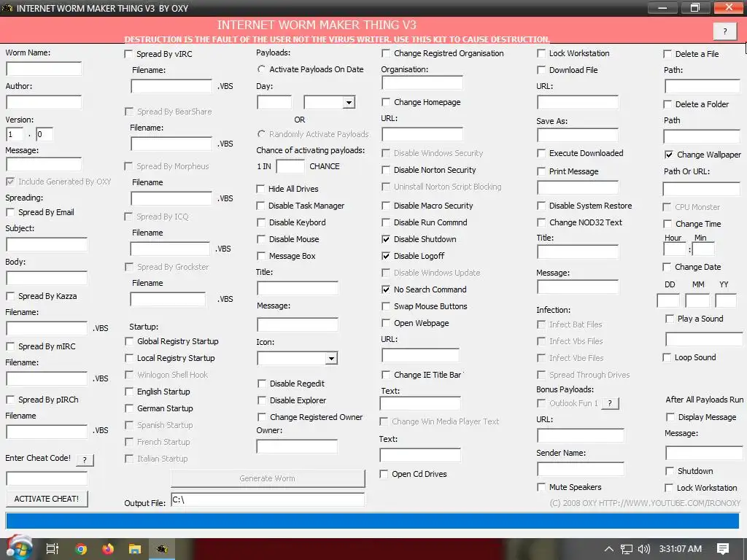Click the question mark next to Outlook Fun 1
Screen dimensions: 747x560
[610, 403]
